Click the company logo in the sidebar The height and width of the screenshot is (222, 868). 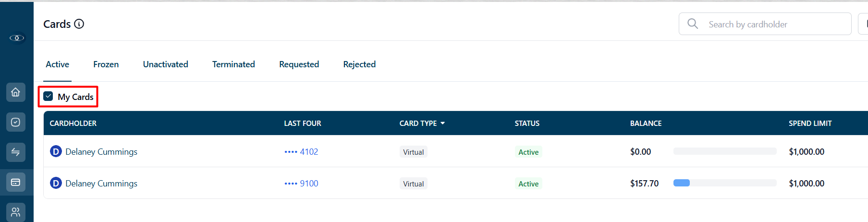click(17, 38)
